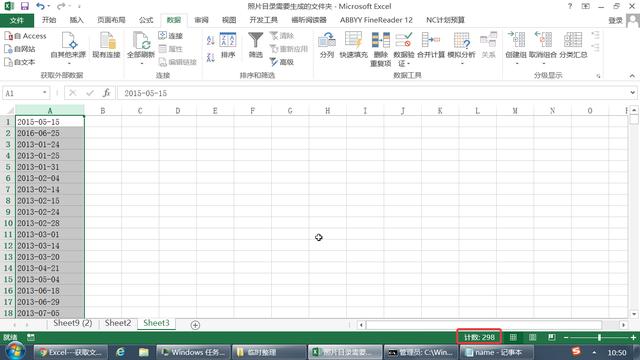640x360 pixels.
Task: Open the other sources import menu
Action: (68, 47)
